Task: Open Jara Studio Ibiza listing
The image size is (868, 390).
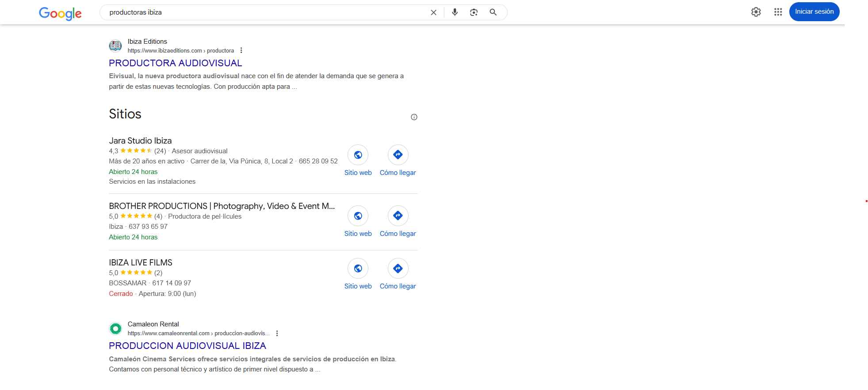Action: (140, 141)
